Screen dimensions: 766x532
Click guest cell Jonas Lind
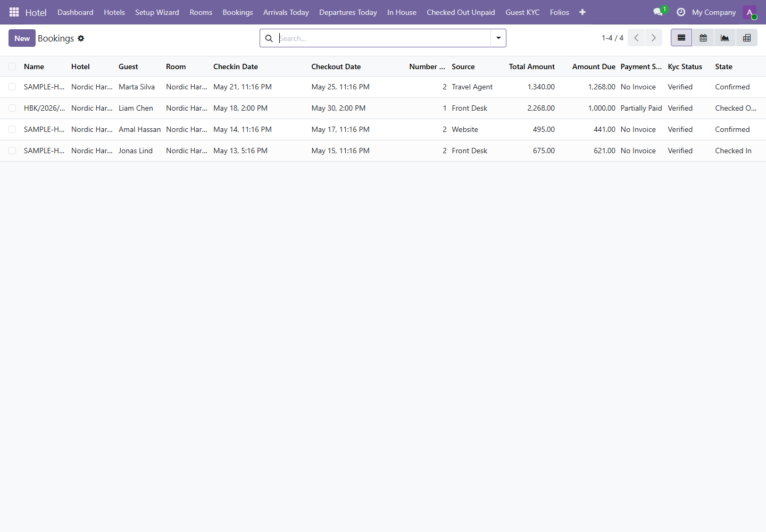136,151
